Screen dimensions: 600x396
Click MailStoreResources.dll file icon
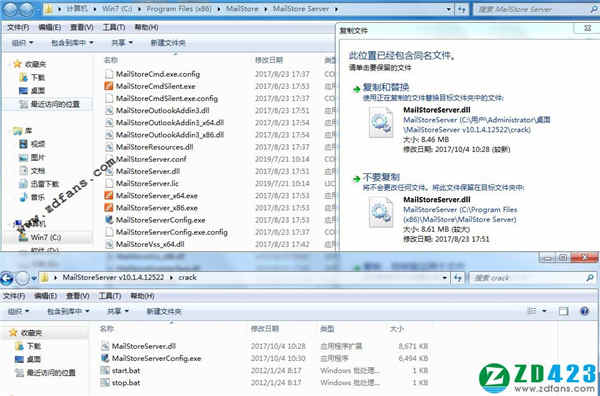pos(109,147)
